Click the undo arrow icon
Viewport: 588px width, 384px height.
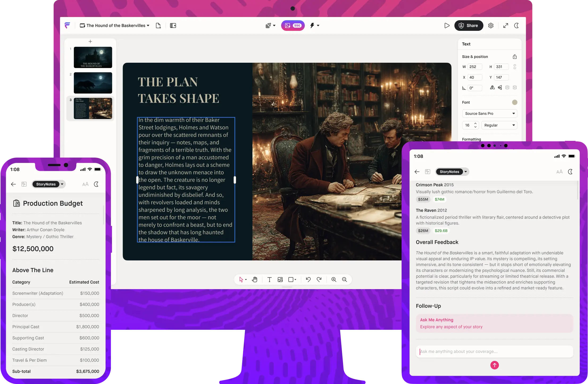click(x=308, y=280)
